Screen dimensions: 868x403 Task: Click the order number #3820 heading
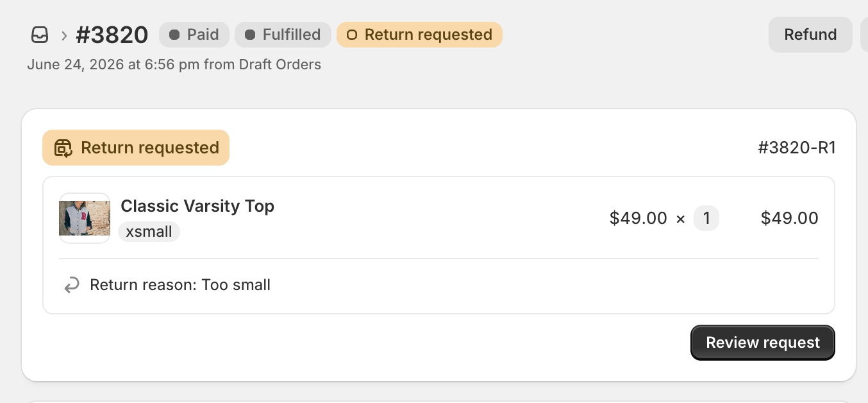click(x=112, y=35)
